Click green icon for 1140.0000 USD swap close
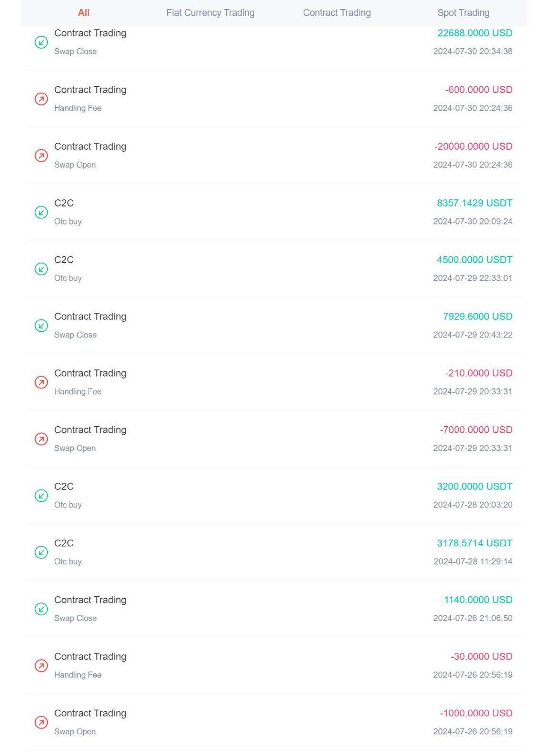Screen dimensions: 551x756 (x=41, y=609)
